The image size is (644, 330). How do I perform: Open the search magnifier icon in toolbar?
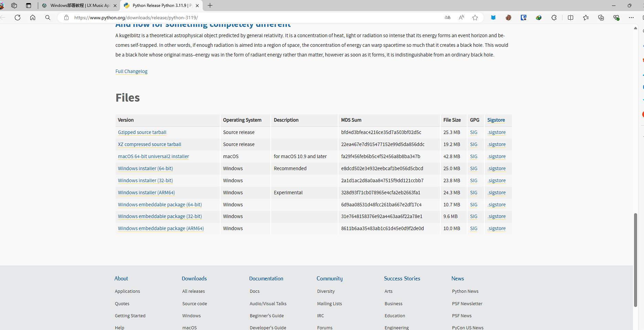point(48,18)
